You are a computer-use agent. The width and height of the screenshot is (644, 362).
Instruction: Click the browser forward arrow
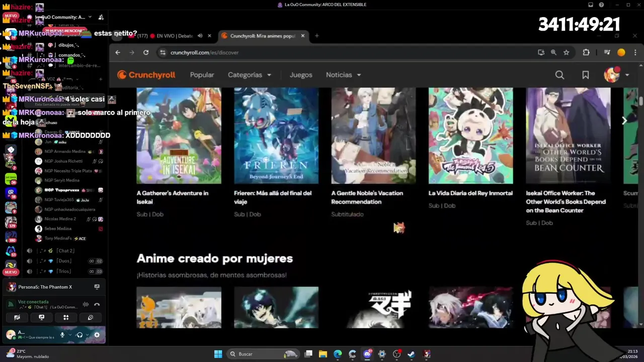click(x=132, y=52)
